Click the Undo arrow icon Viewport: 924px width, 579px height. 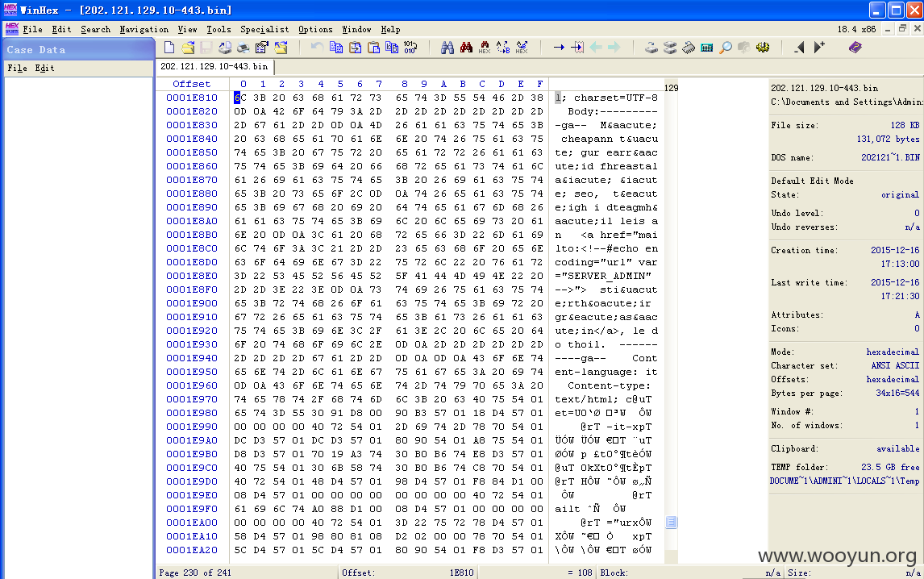tap(317, 47)
